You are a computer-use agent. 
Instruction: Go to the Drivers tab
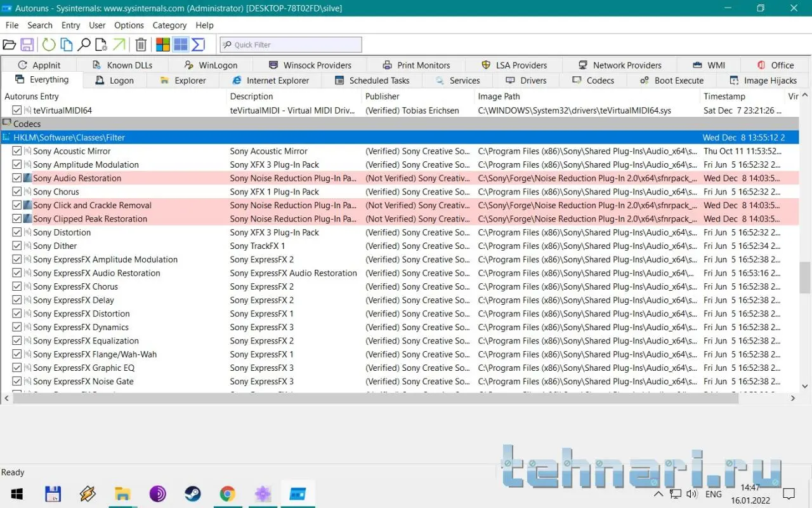pyautogui.click(x=527, y=81)
